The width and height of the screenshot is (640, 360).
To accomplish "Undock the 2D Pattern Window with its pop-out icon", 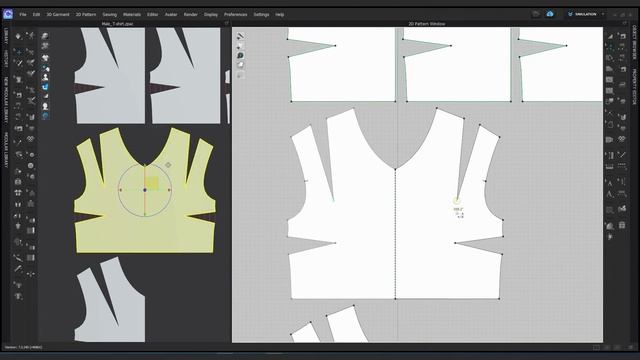I will point(624,24).
